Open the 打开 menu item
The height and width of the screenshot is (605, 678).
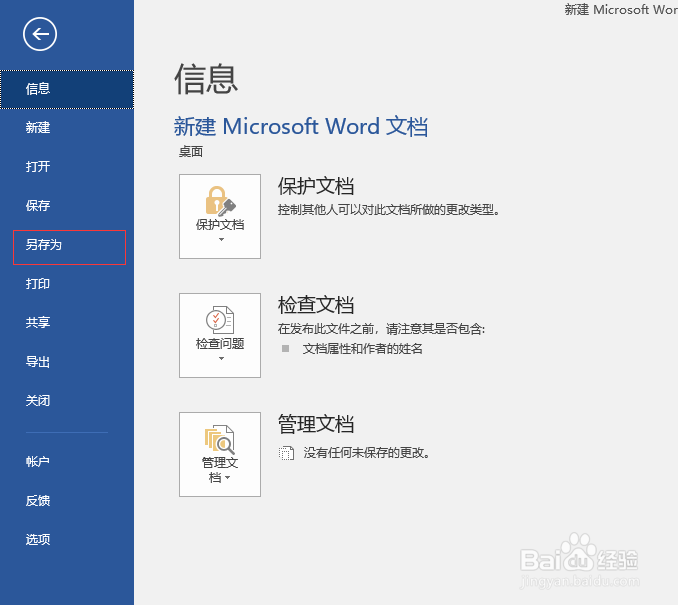[67, 166]
